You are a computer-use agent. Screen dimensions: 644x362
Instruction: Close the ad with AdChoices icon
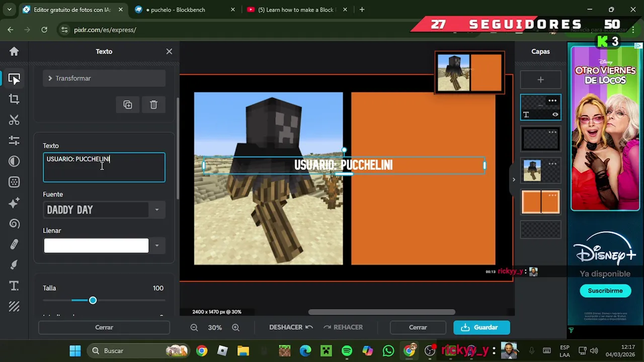(x=638, y=46)
